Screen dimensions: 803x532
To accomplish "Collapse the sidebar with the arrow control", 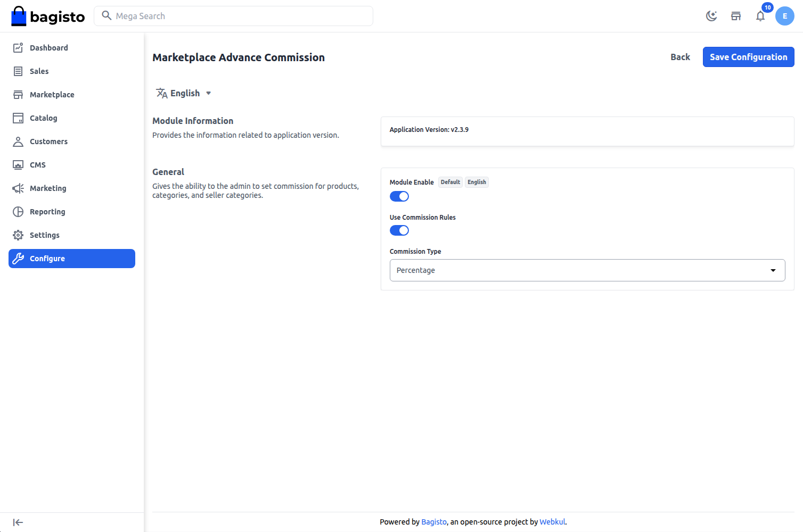I will (x=18, y=522).
